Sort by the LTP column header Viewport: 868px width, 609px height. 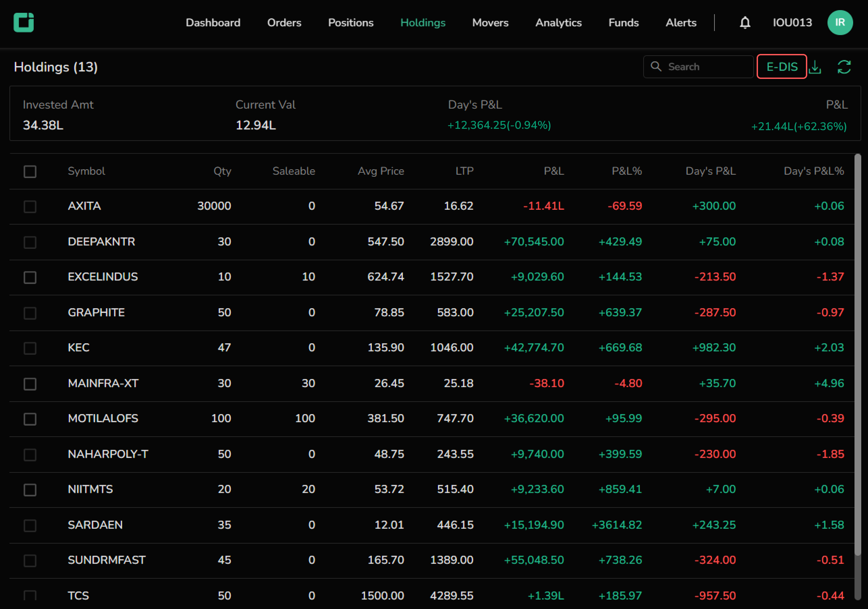pos(464,171)
